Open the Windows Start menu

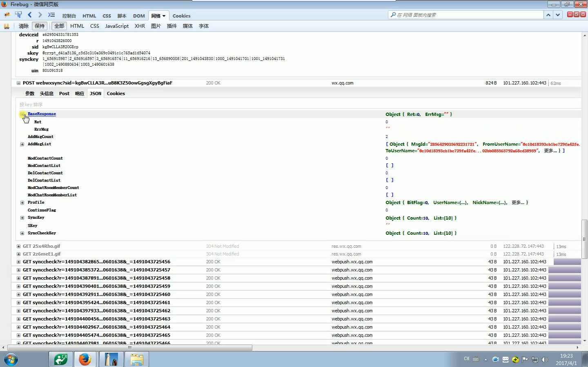11,360
